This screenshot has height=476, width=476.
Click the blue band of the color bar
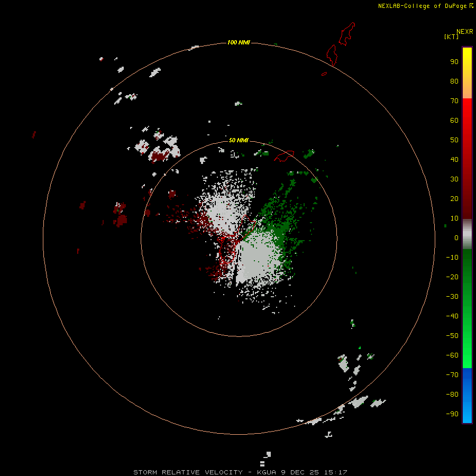click(x=467, y=395)
